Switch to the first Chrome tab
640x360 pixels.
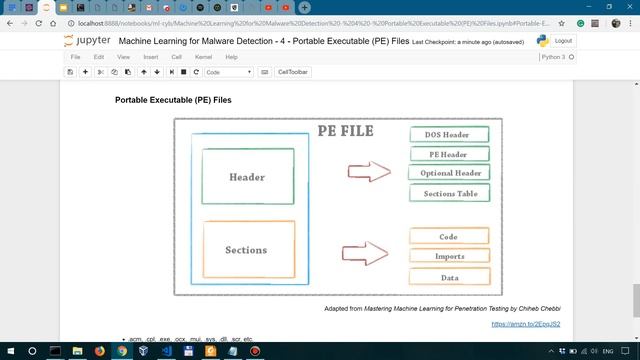12,7
